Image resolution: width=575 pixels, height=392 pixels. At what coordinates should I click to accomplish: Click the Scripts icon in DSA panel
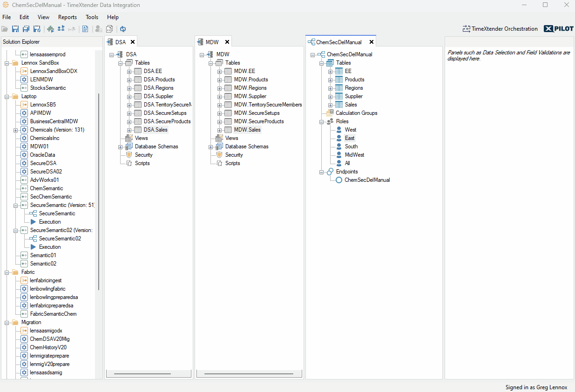point(129,163)
